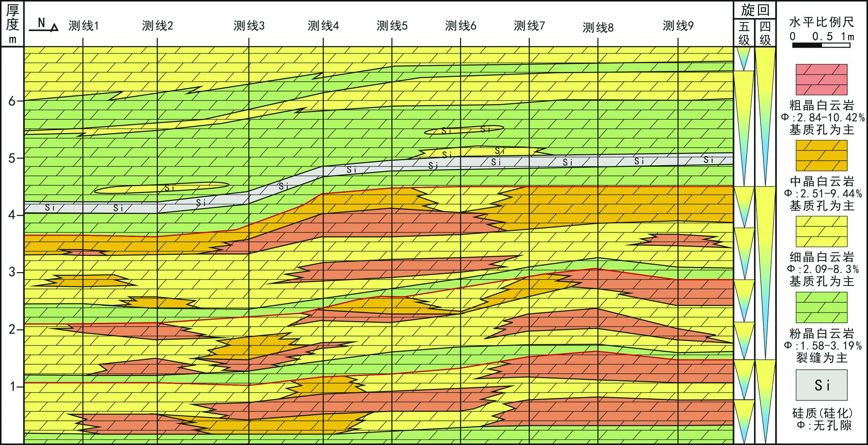Click the black-and-white horizontal scale bar
Viewport: 868px width, 445px height.
(x=821, y=45)
